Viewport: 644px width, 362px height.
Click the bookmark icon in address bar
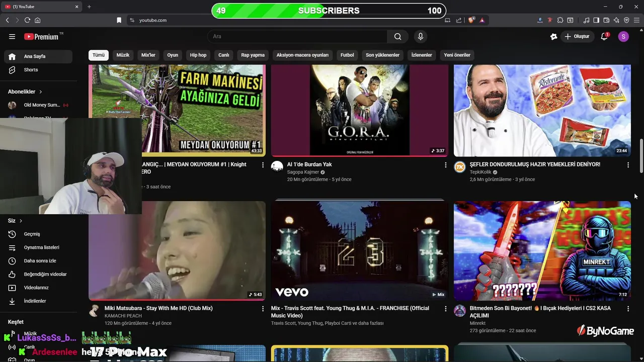pyautogui.click(x=119, y=20)
